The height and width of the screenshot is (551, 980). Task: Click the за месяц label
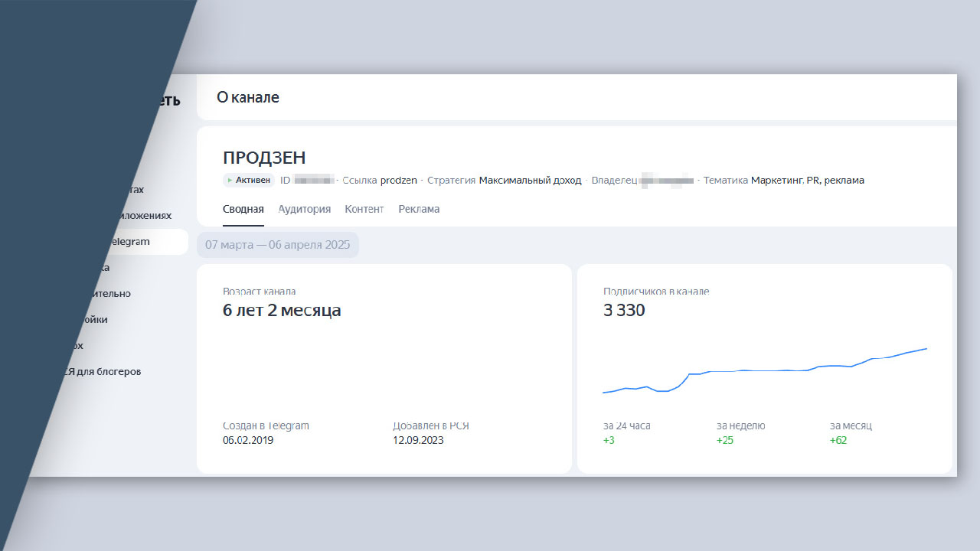[851, 425]
